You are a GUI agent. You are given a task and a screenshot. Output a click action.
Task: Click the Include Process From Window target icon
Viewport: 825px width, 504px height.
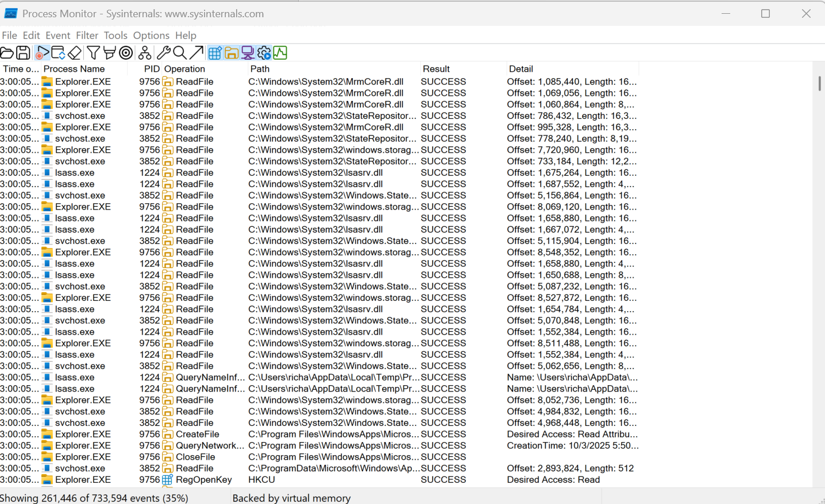pos(126,53)
